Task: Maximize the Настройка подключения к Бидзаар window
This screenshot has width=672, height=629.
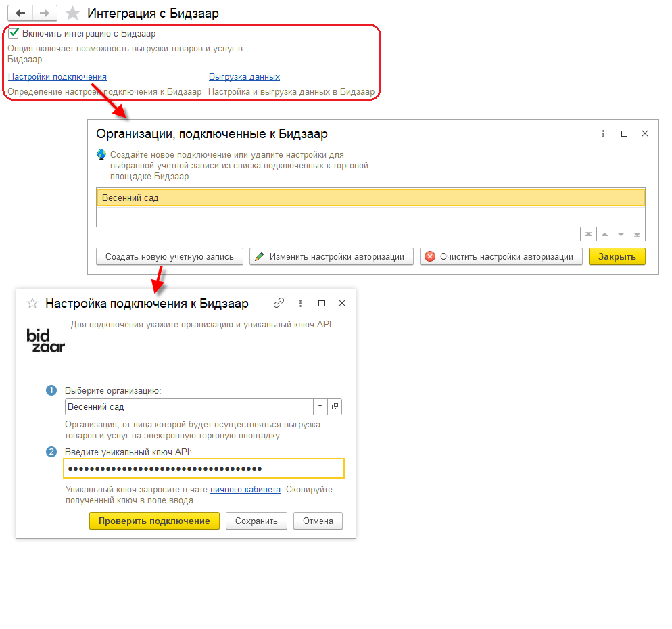Action: pyautogui.click(x=321, y=303)
